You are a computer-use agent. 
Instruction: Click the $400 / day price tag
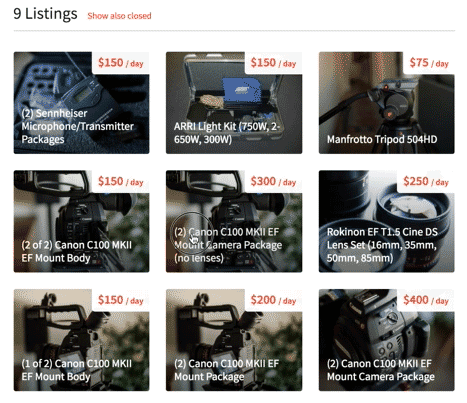[426, 300]
